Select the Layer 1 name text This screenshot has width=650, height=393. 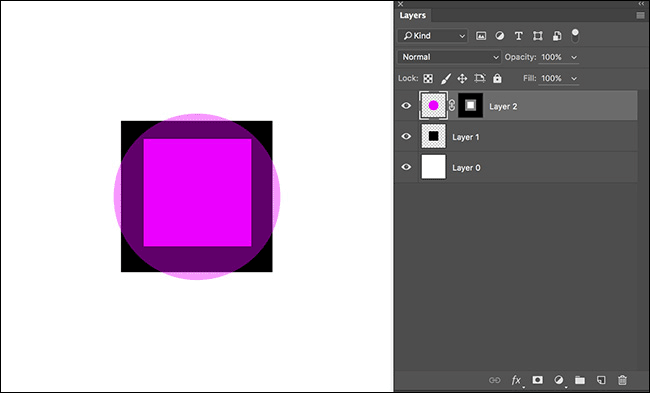[466, 137]
